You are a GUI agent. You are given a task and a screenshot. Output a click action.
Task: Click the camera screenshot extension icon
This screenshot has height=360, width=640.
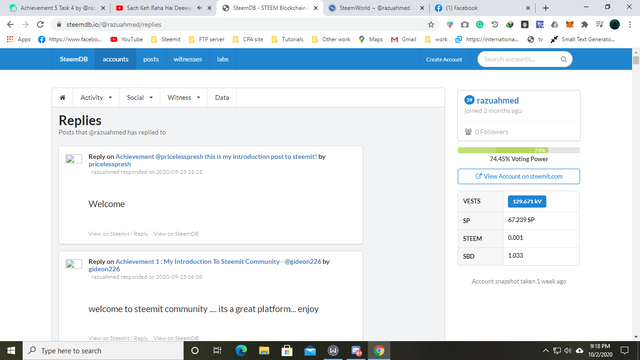(x=464, y=24)
